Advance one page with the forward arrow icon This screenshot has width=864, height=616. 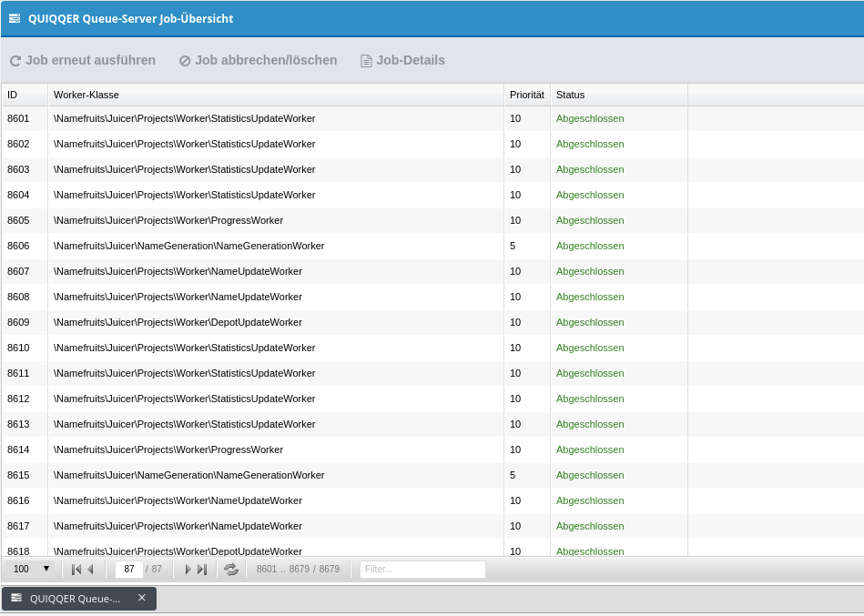click(x=188, y=569)
